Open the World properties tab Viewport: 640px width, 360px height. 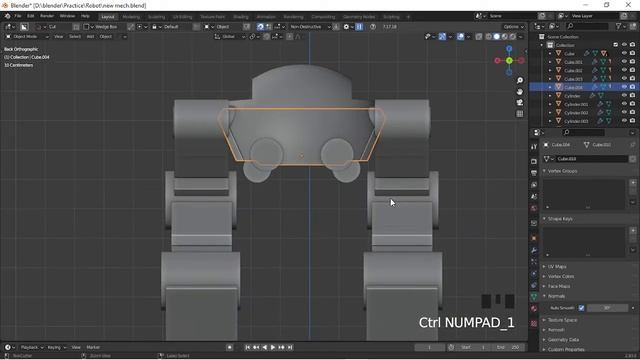[x=534, y=208]
